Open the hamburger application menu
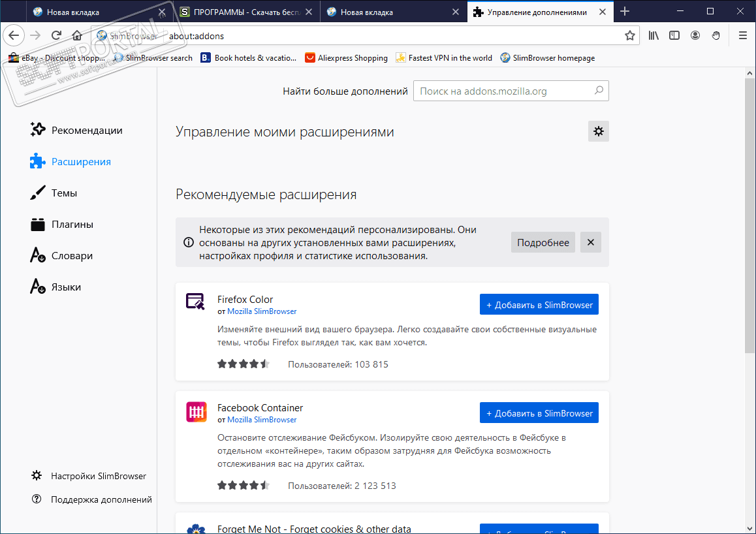This screenshot has height=534, width=756. 742,35
